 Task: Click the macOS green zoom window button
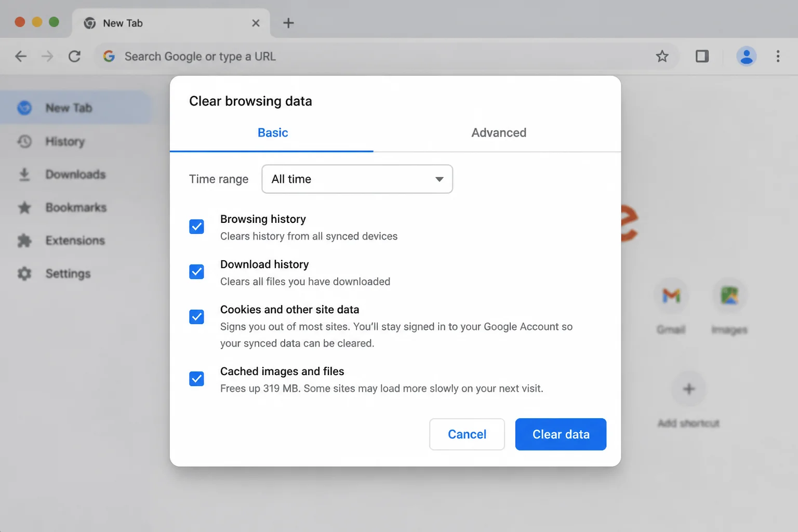(54, 22)
